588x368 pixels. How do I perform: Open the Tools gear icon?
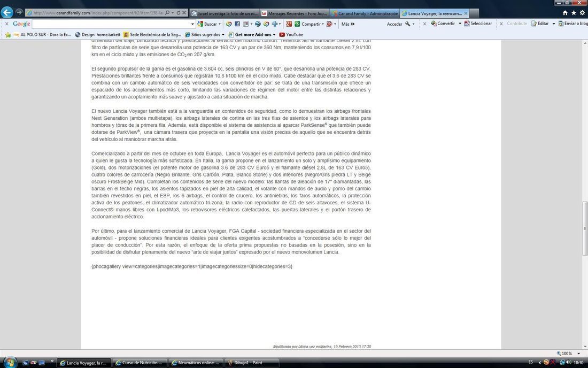coord(582,13)
